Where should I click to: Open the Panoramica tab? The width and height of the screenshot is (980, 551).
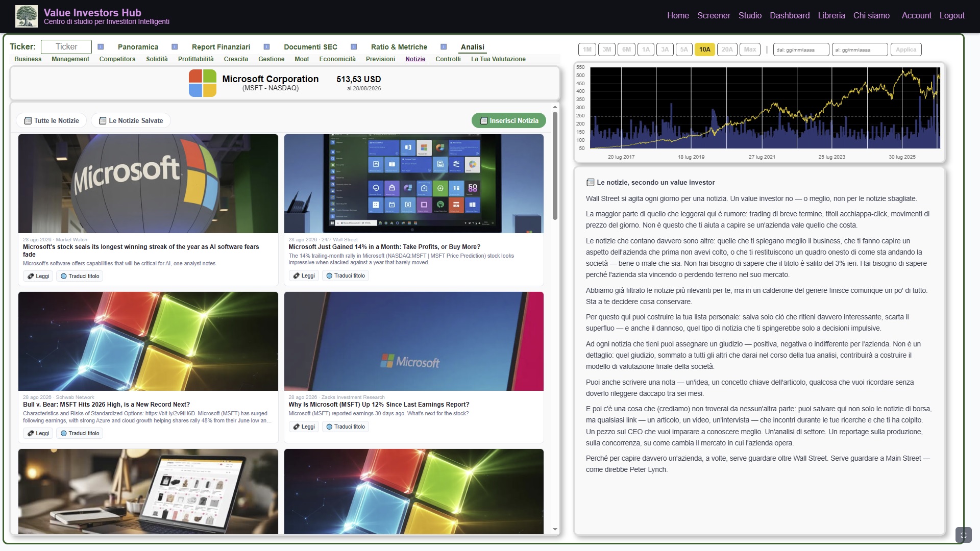coord(138,47)
